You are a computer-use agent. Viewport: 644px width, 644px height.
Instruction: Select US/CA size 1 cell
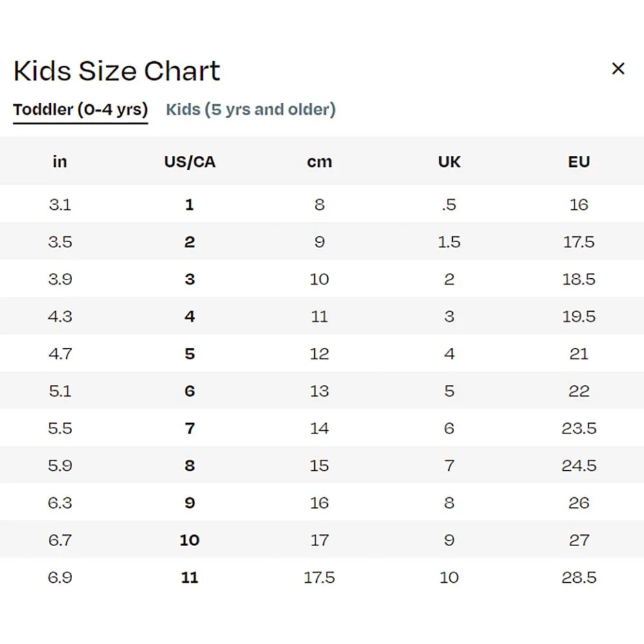189,205
